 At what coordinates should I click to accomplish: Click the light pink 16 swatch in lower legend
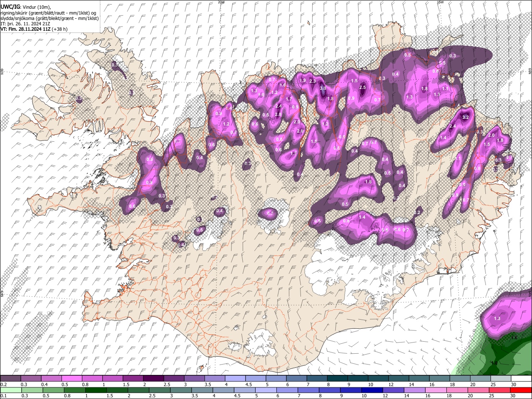pos(435,390)
